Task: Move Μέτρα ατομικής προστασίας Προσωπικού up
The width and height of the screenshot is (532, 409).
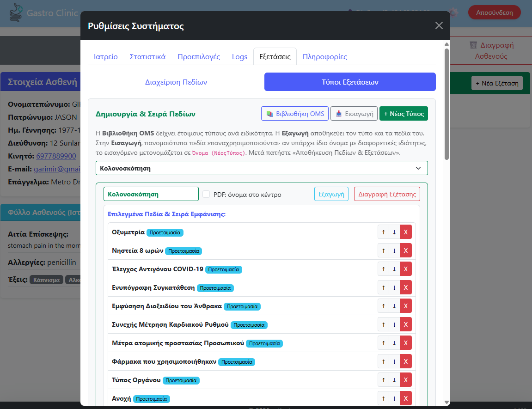Action: [x=383, y=343]
